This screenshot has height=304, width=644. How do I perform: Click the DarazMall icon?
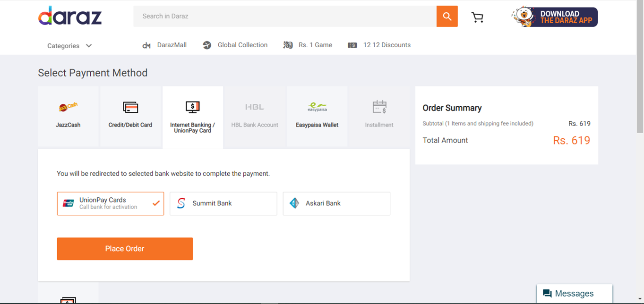tap(146, 45)
